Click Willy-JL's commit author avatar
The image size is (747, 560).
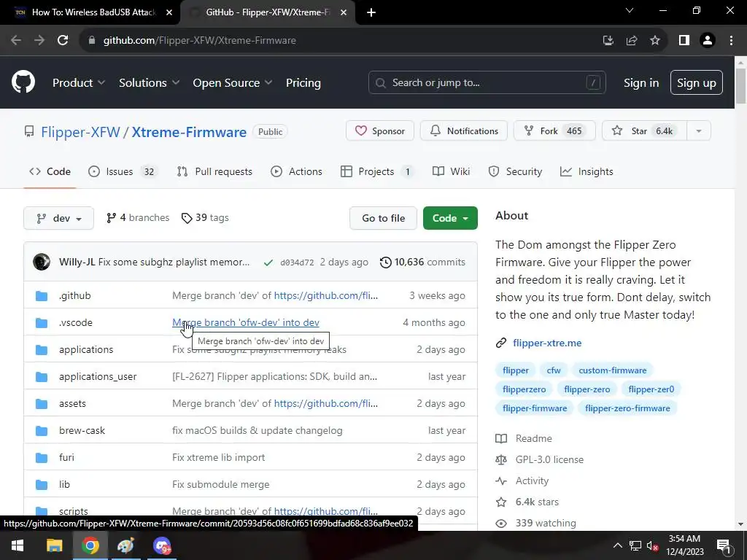pos(42,262)
